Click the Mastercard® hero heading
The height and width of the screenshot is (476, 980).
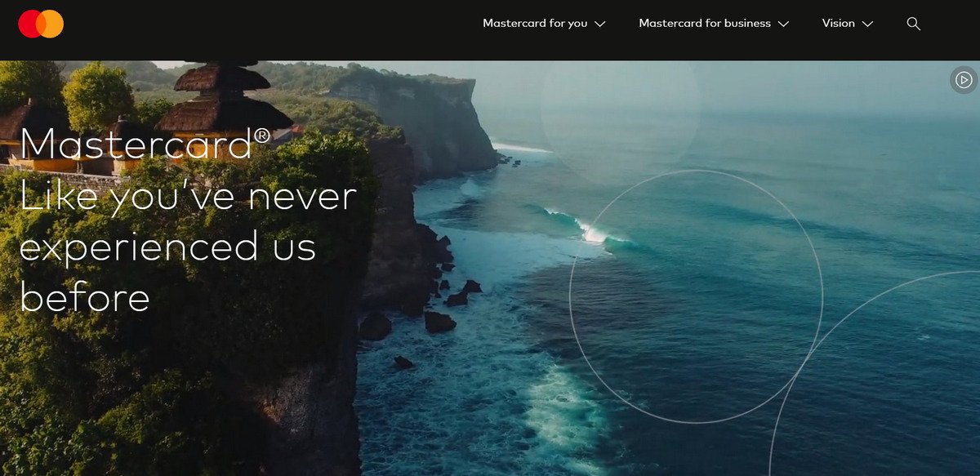coord(145,143)
